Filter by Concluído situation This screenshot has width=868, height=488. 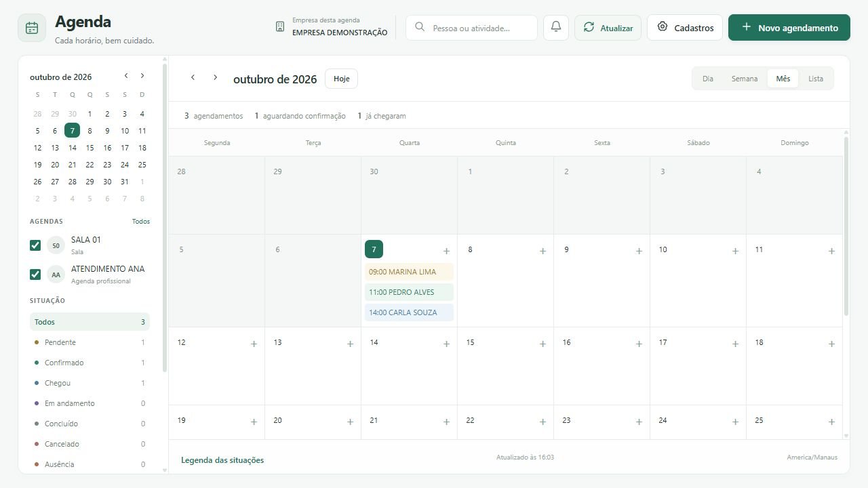tap(90, 424)
